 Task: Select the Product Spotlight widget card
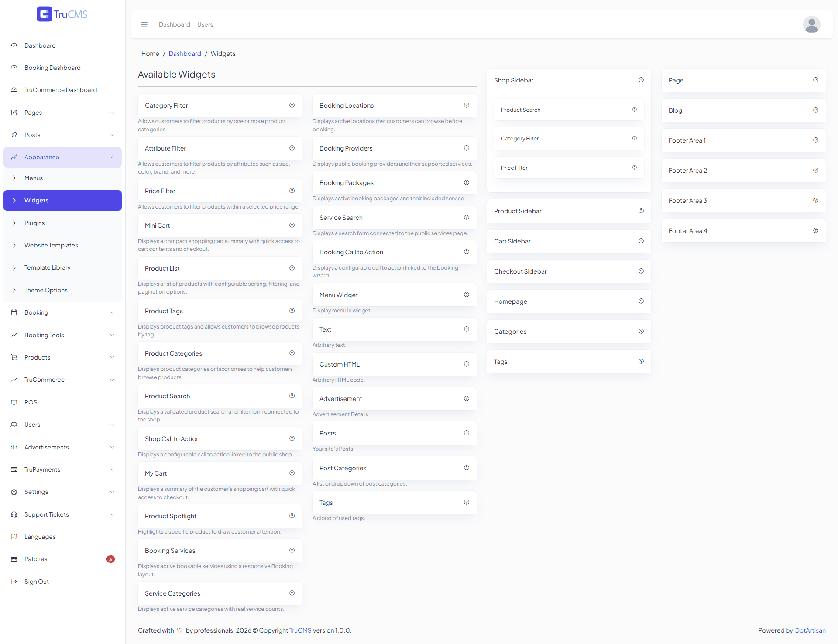(220, 516)
